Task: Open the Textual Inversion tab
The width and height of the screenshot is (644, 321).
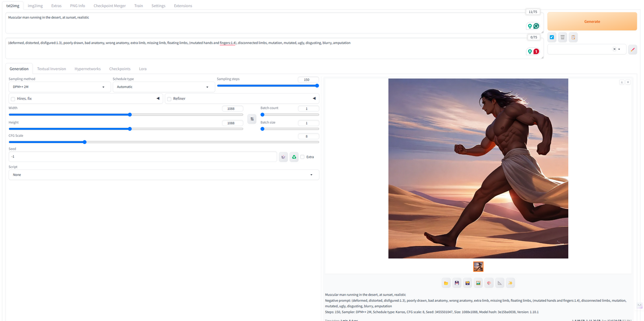Action: (51, 69)
